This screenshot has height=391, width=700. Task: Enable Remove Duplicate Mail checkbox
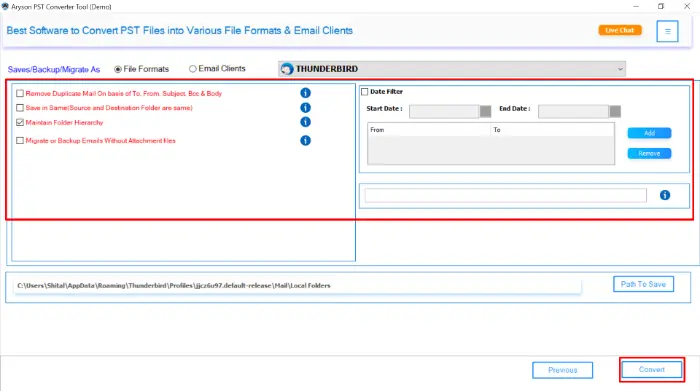coord(20,93)
